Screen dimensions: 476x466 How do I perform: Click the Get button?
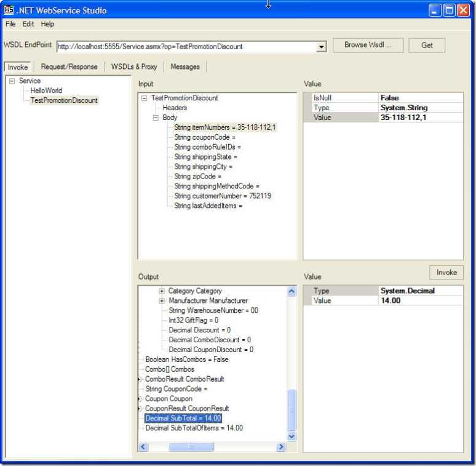427,46
